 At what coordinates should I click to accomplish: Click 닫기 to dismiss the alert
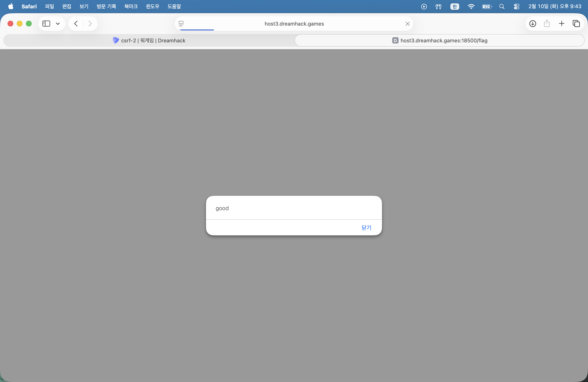(x=366, y=228)
